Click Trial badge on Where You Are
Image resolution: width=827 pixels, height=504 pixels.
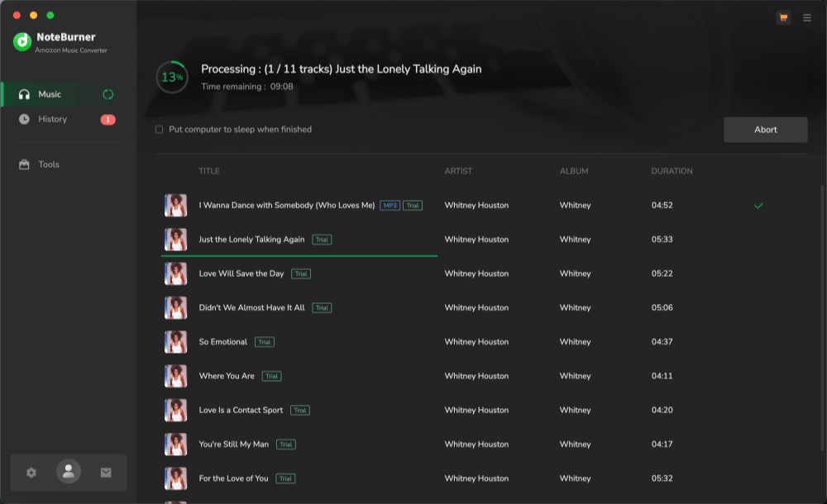coord(271,376)
